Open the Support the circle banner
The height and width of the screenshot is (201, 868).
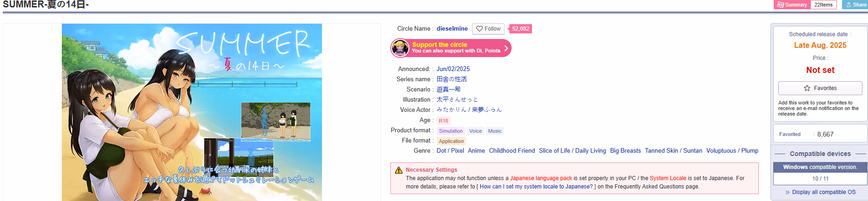[x=451, y=48]
